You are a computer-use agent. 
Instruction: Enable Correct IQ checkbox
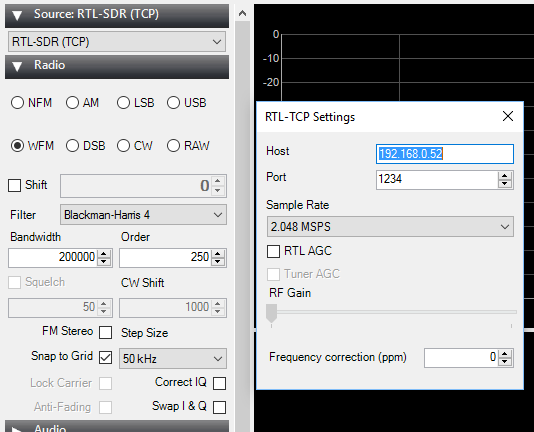[x=219, y=383]
